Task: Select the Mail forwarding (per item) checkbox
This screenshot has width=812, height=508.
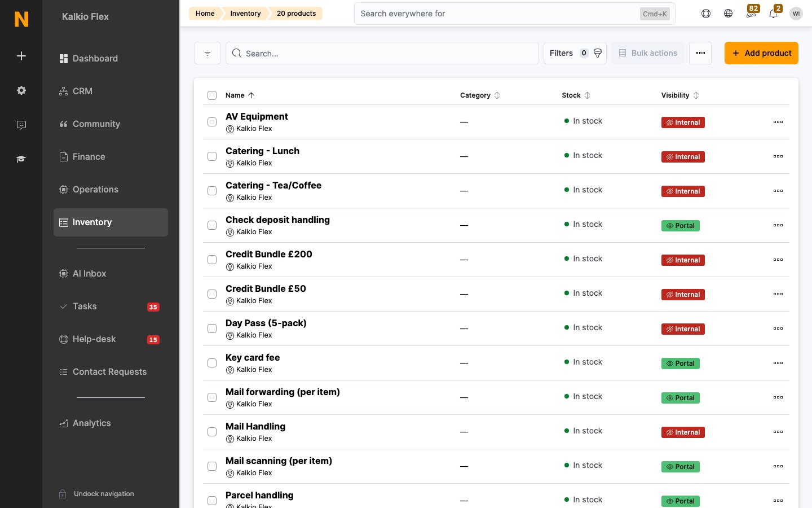Action: click(x=212, y=397)
